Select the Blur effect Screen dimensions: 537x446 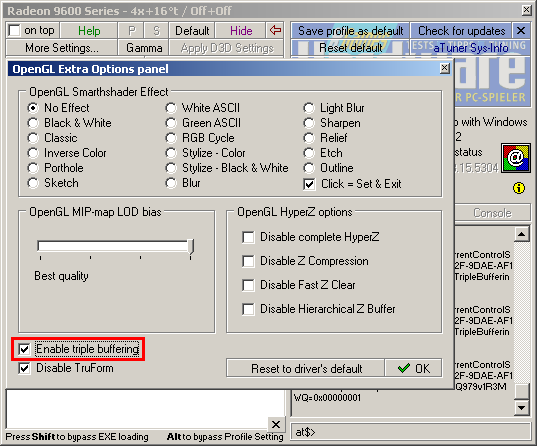pos(171,183)
